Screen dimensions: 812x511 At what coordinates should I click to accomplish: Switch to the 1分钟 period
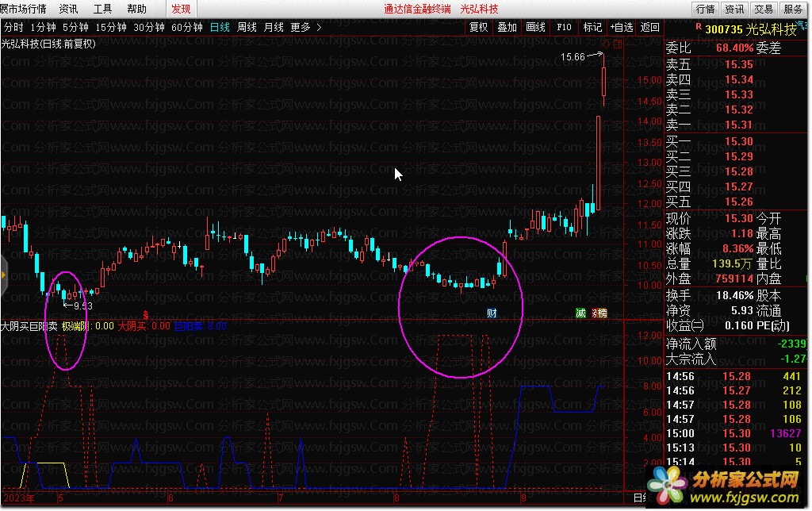(x=43, y=27)
